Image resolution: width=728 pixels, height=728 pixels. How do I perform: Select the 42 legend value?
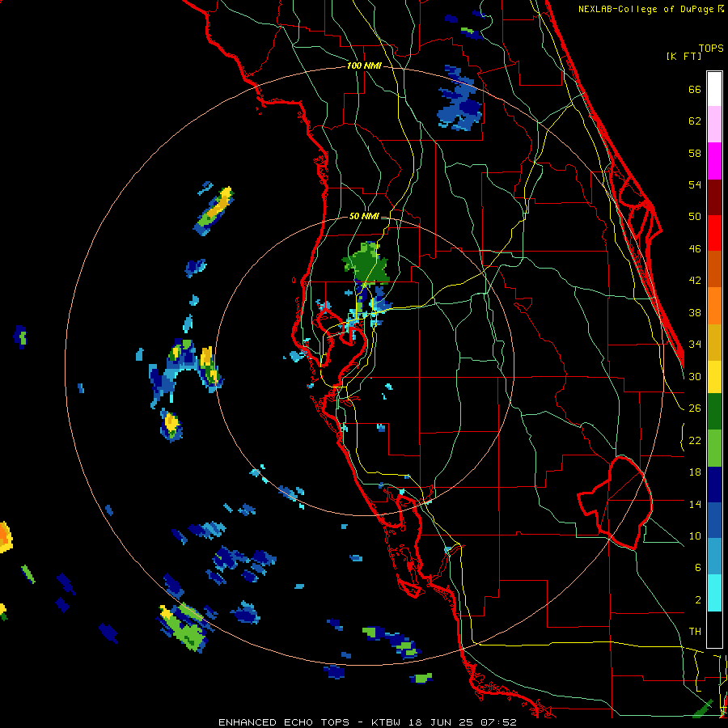coord(695,281)
